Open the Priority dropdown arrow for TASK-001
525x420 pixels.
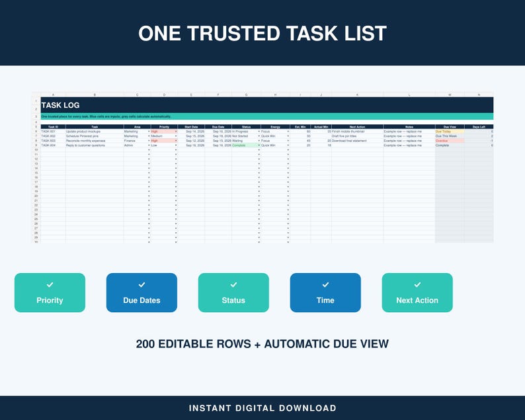pyautogui.click(x=176, y=132)
